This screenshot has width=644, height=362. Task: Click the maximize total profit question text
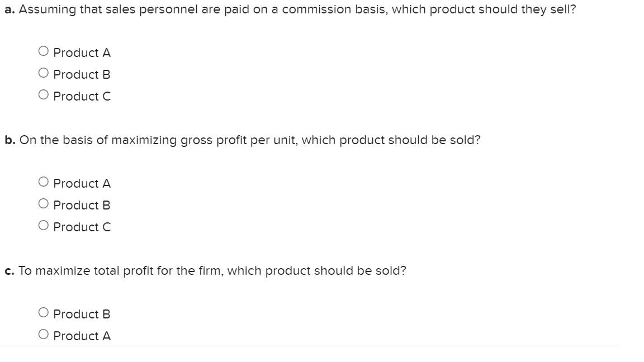212,271
